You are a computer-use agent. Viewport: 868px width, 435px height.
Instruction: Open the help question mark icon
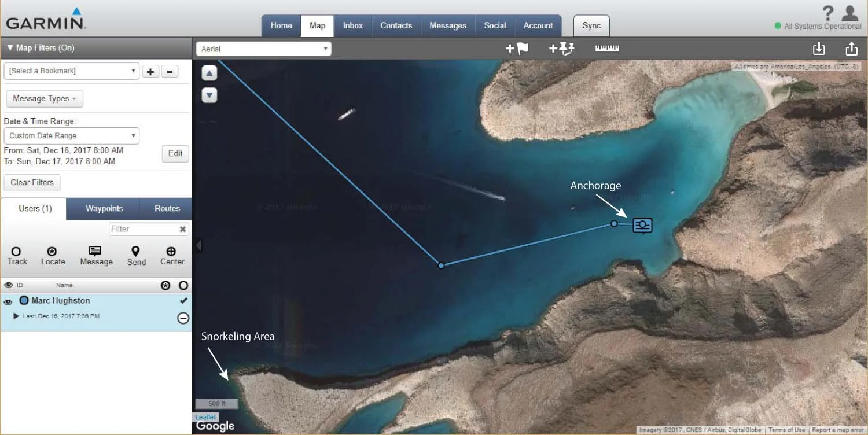(828, 13)
